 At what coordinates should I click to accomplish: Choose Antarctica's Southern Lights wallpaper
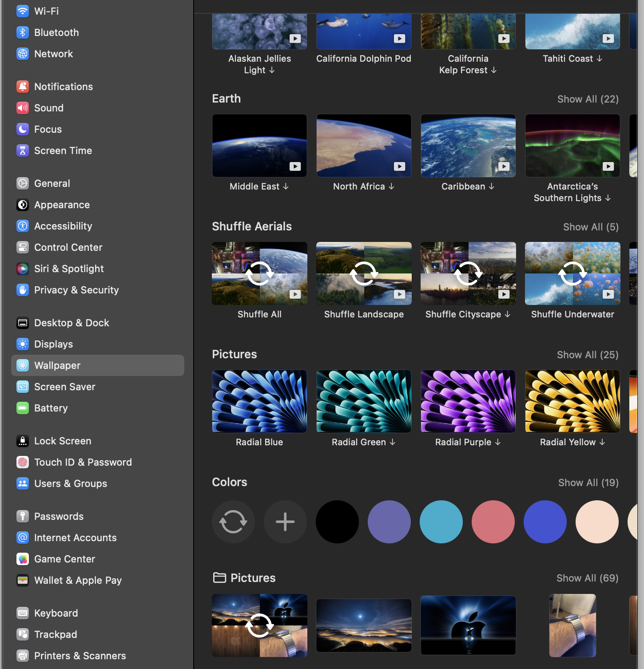coord(572,146)
